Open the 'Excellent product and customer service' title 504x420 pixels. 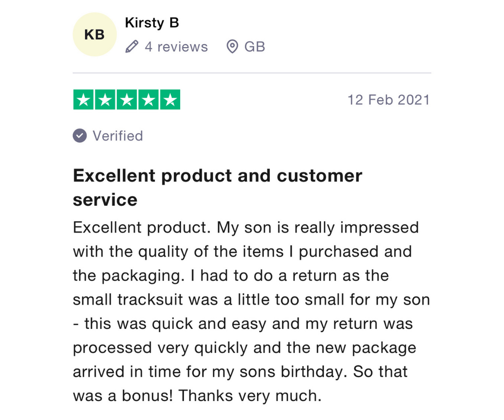218,187
